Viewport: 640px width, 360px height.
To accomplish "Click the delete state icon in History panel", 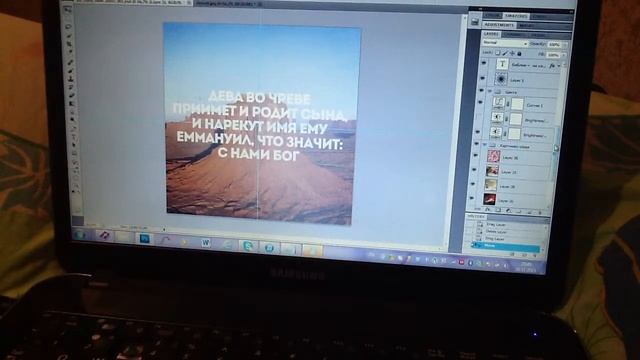I will coord(535,256).
